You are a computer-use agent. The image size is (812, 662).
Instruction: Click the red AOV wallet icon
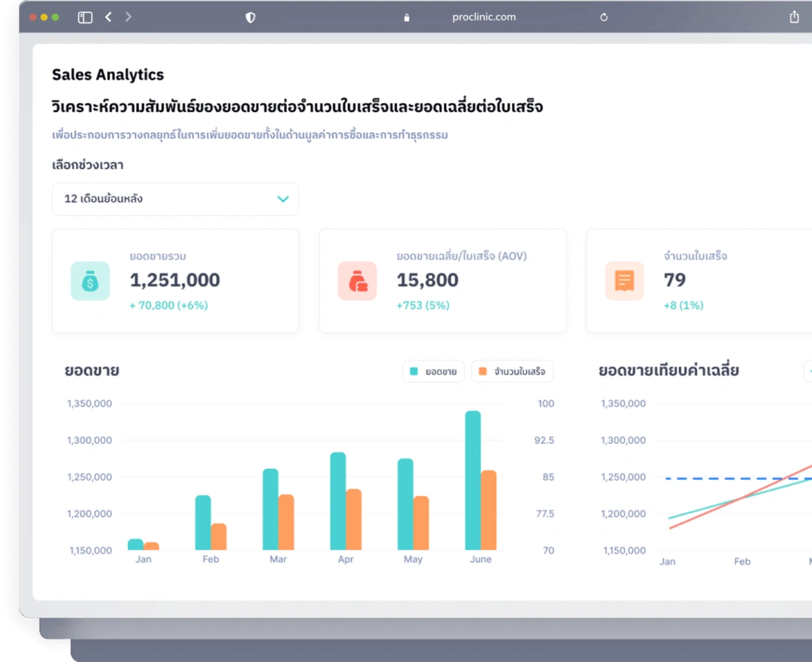[357, 281]
